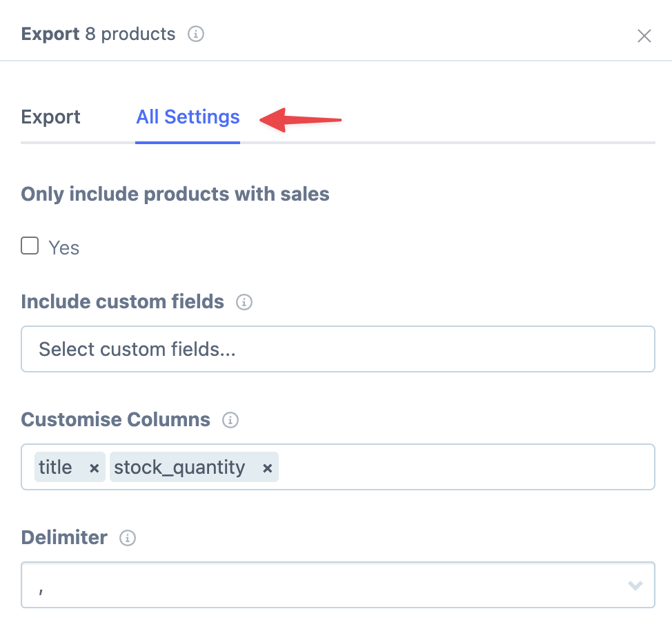Dismiss the export dialog with the X icon

click(x=644, y=36)
